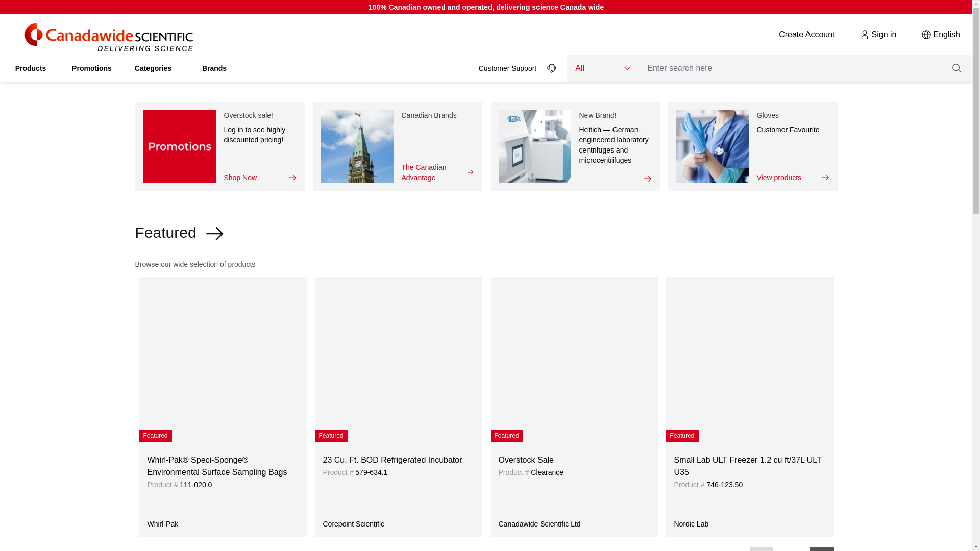Click the Shop Now link

tap(240, 178)
